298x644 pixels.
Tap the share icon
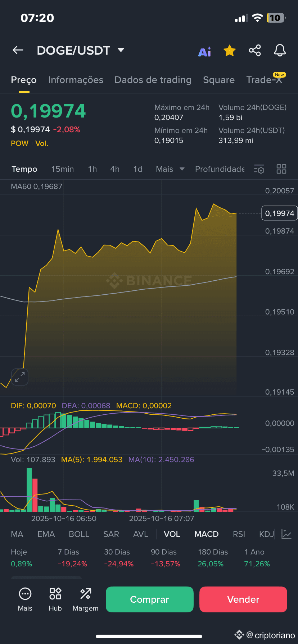255,50
